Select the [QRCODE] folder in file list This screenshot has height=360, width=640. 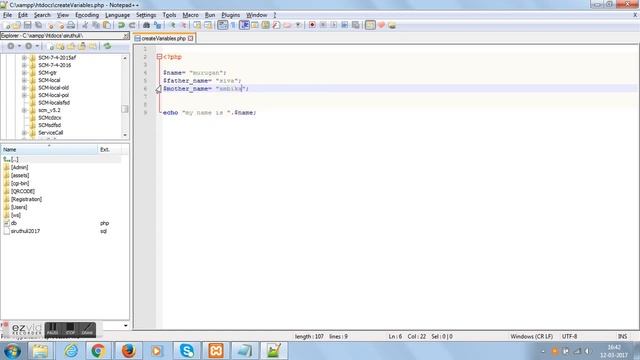[x=23, y=191]
